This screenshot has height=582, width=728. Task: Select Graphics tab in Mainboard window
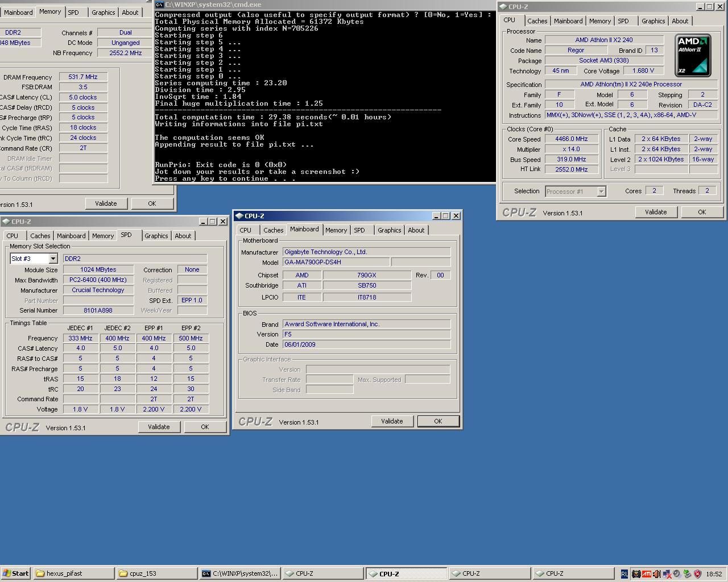(x=390, y=230)
